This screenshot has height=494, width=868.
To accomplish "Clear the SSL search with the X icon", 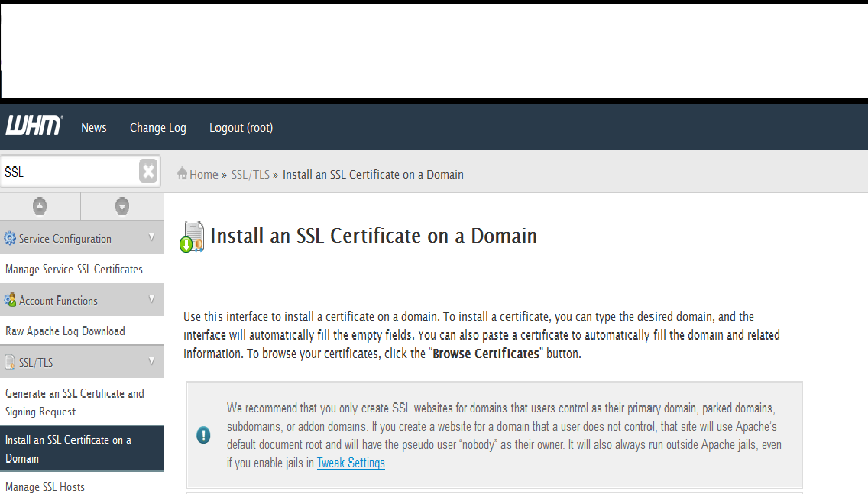I will [147, 171].
